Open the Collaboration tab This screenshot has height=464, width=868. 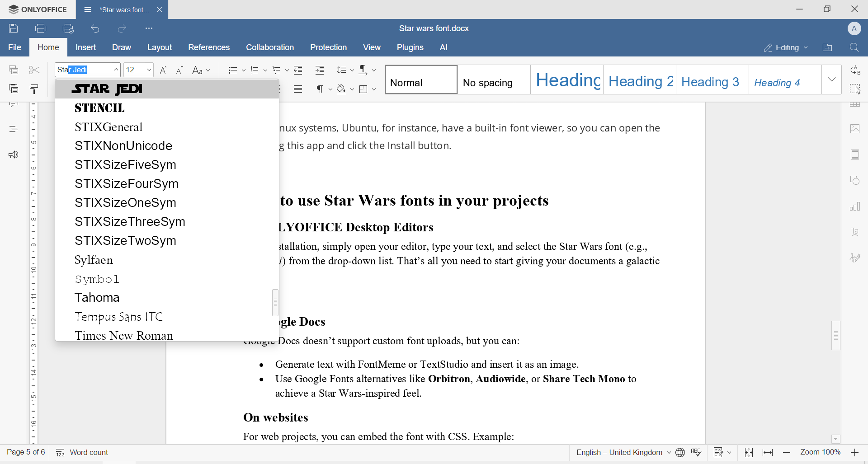pos(270,47)
